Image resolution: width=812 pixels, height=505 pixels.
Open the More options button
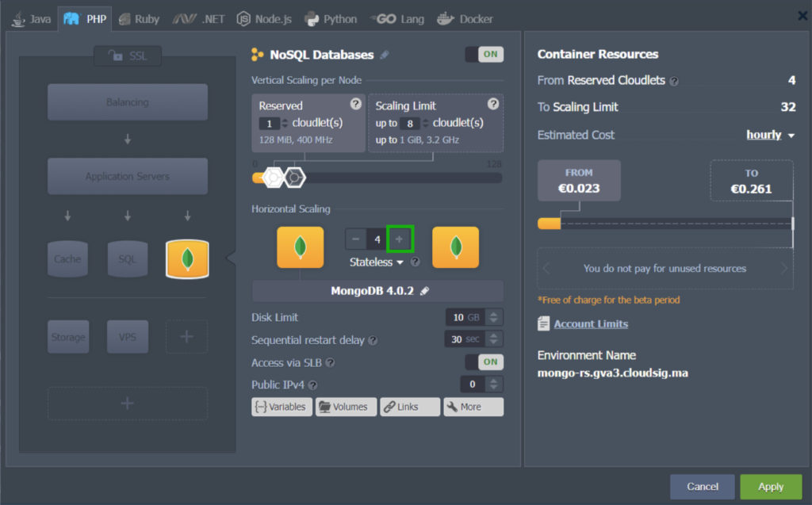[473, 407]
